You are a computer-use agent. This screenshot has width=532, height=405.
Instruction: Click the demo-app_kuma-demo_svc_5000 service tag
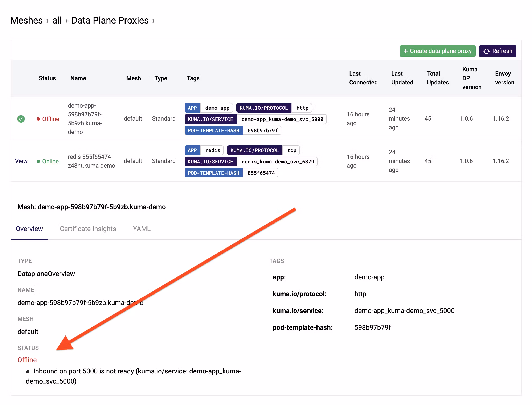click(282, 119)
